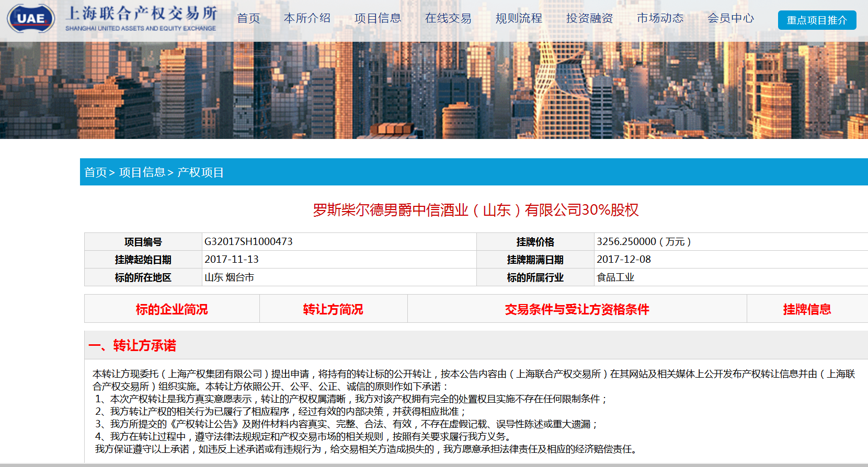This screenshot has width=868, height=467.
Task: Select listing price 3256.250000（万元）
Action: point(644,242)
